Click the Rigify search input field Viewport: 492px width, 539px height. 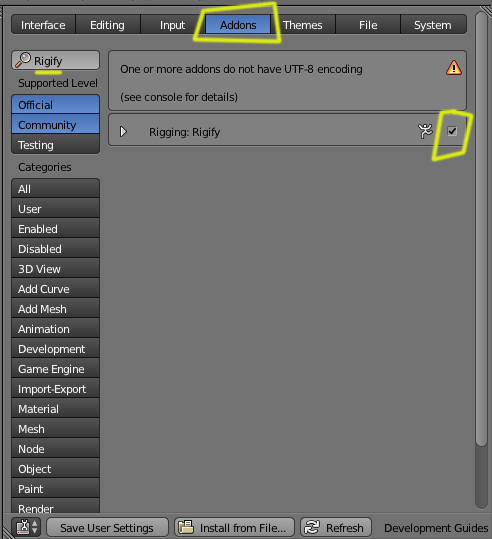pyautogui.click(x=55, y=60)
